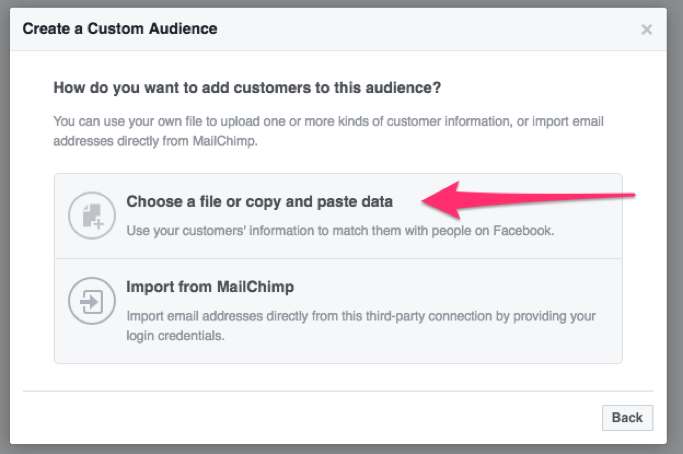
Task: Click the paragraph about uploading your own file
Action: point(328,131)
